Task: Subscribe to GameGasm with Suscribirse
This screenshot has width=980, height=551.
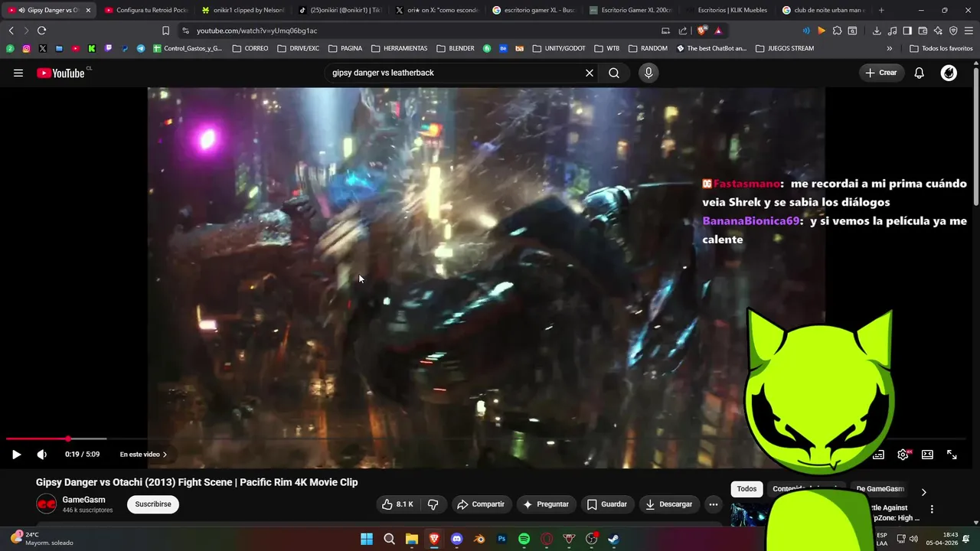Action: tap(153, 504)
